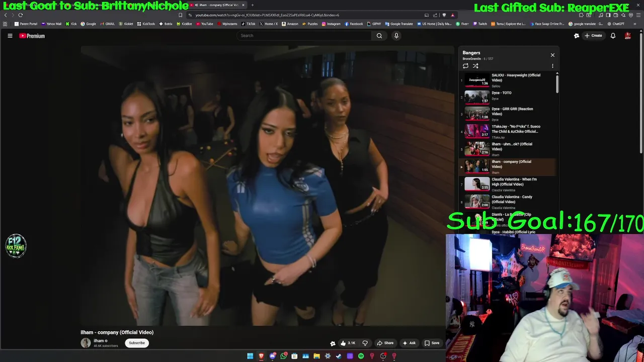Dislike the video with thumbs down
The height and width of the screenshot is (362, 644).
coord(365,343)
